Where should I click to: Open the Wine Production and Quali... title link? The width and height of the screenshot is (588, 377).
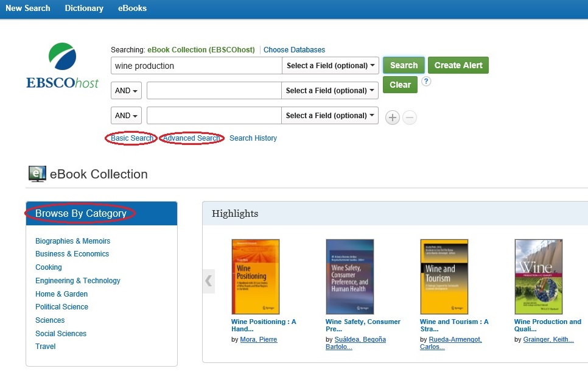click(547, 325)
